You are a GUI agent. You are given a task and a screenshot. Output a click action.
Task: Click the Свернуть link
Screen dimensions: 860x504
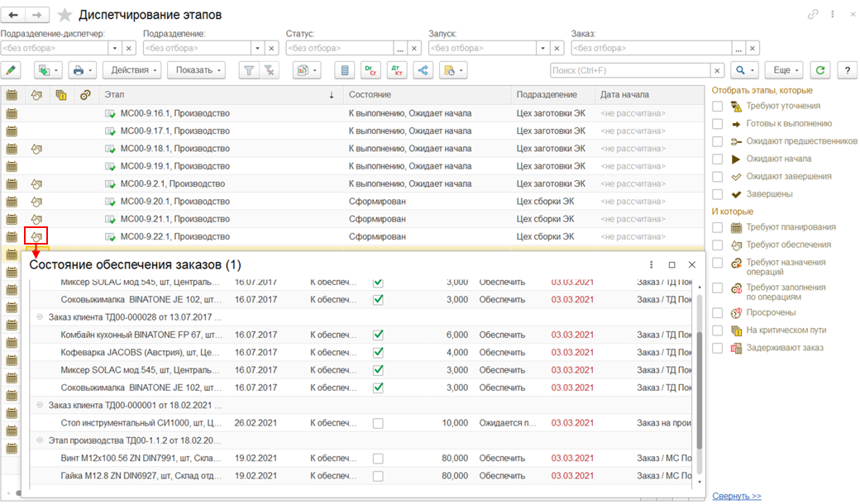tap(737, 496)
